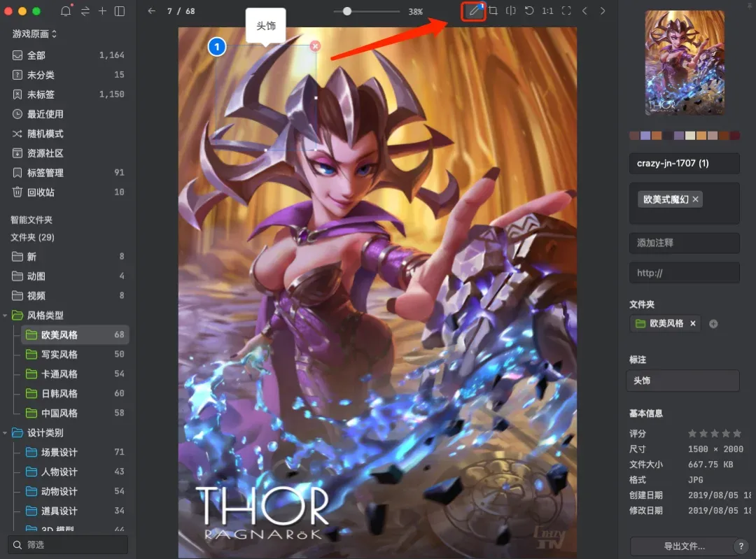Go to the next image

(603, 10)
